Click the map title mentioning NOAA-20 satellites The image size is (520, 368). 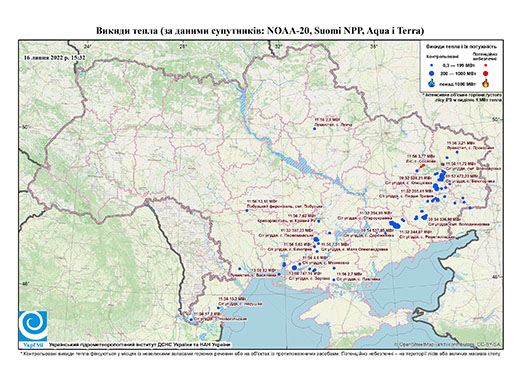click(260, 31)
